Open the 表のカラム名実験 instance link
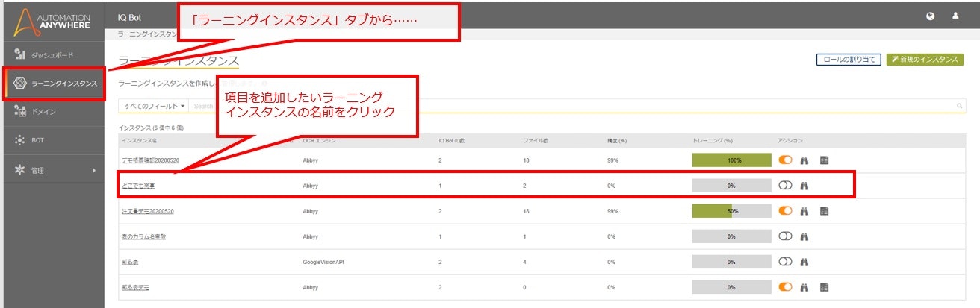 143,236
